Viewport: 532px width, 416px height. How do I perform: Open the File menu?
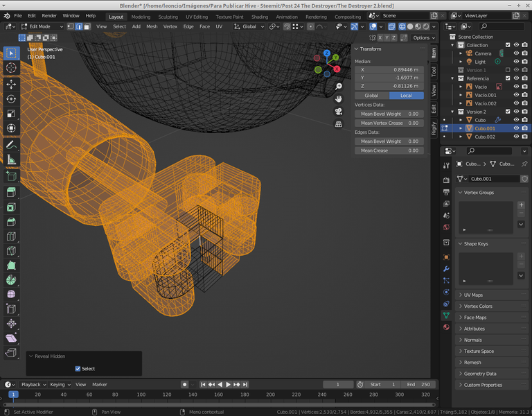click(x=18, y=16)
